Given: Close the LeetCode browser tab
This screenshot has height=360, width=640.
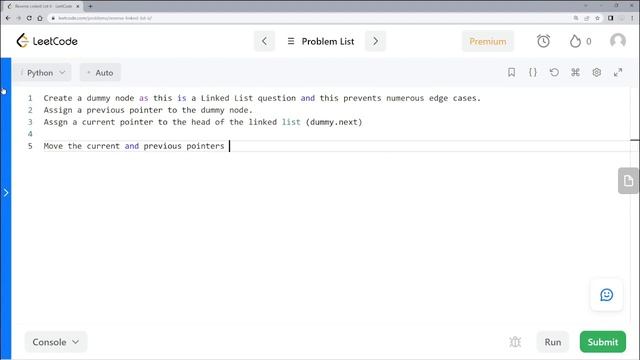Looking at the screenshot, I should pos(78,6).
